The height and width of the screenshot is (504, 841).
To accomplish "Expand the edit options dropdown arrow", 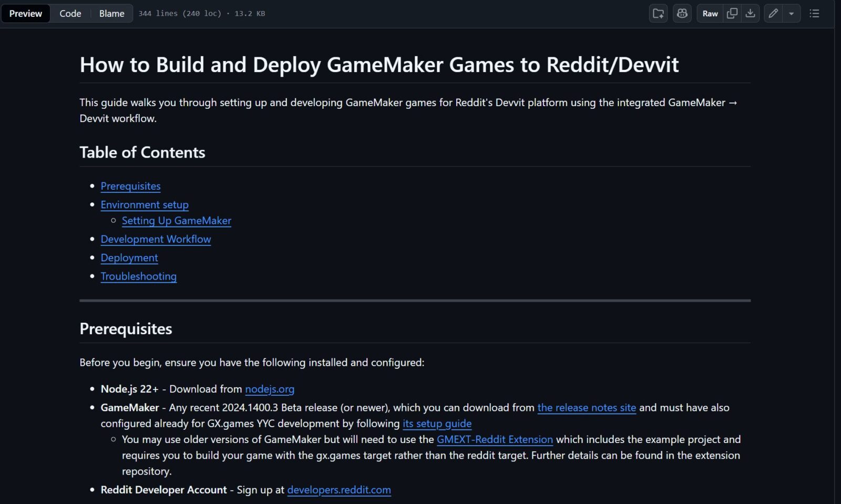I will tap(791, 14).
